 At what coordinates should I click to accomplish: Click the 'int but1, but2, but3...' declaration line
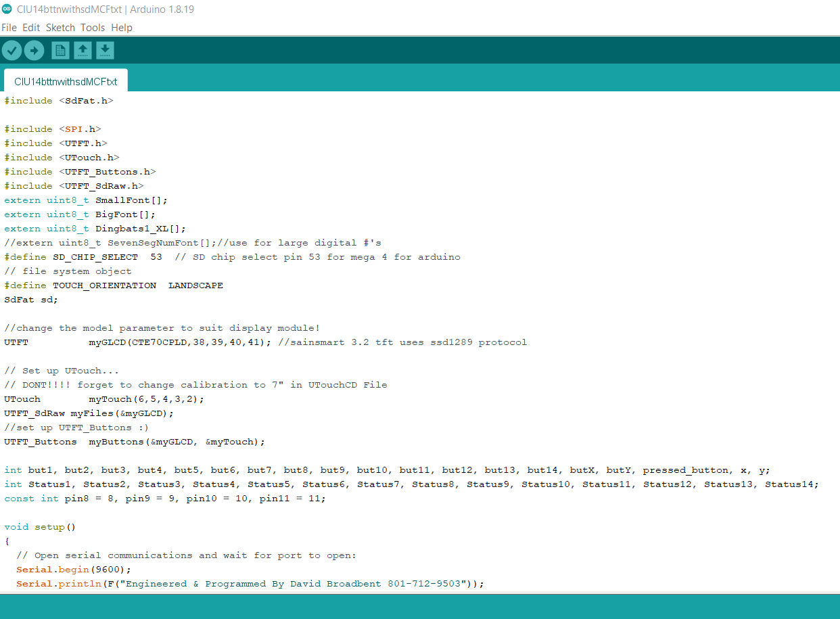tap(387, 470)
